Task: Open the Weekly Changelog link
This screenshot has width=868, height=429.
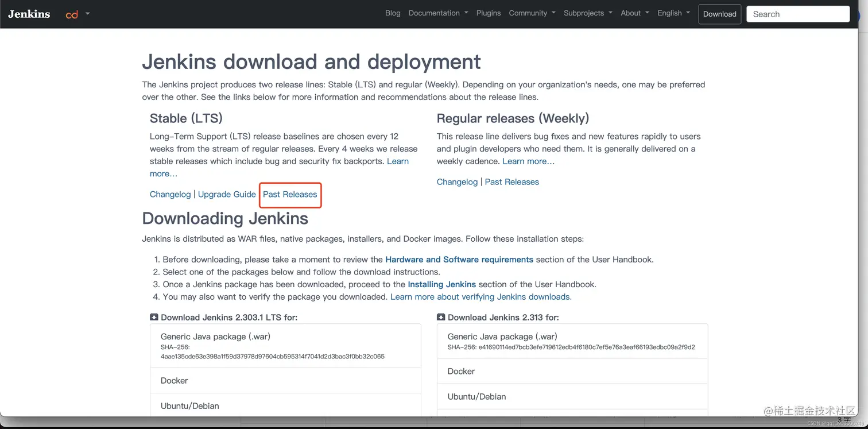Action: [457, 182]
